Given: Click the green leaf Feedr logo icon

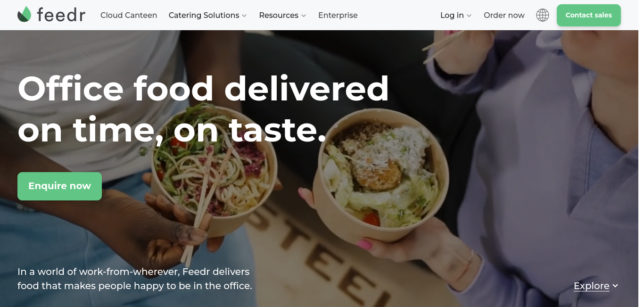Looking at the screenshot, I should 24,15.
